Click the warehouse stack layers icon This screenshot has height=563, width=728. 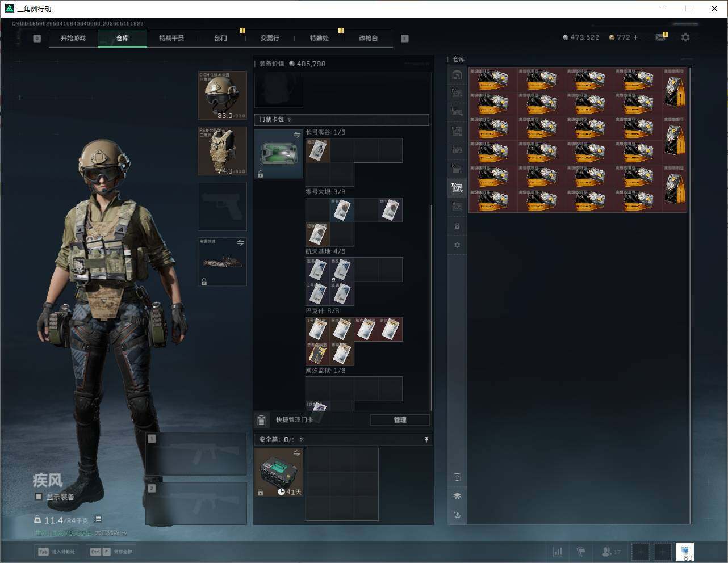[x=457, y=496]
